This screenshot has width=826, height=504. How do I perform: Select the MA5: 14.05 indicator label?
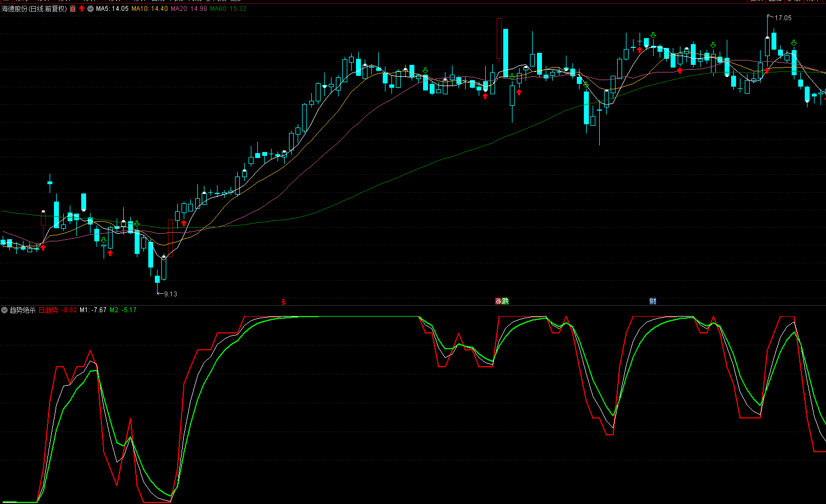tap(112, 9)
